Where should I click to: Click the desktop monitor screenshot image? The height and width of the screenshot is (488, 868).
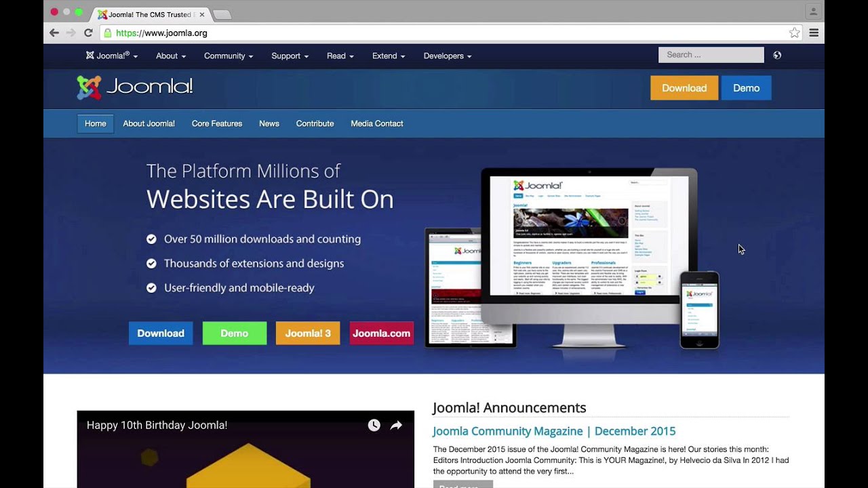(x=589, y=236)
